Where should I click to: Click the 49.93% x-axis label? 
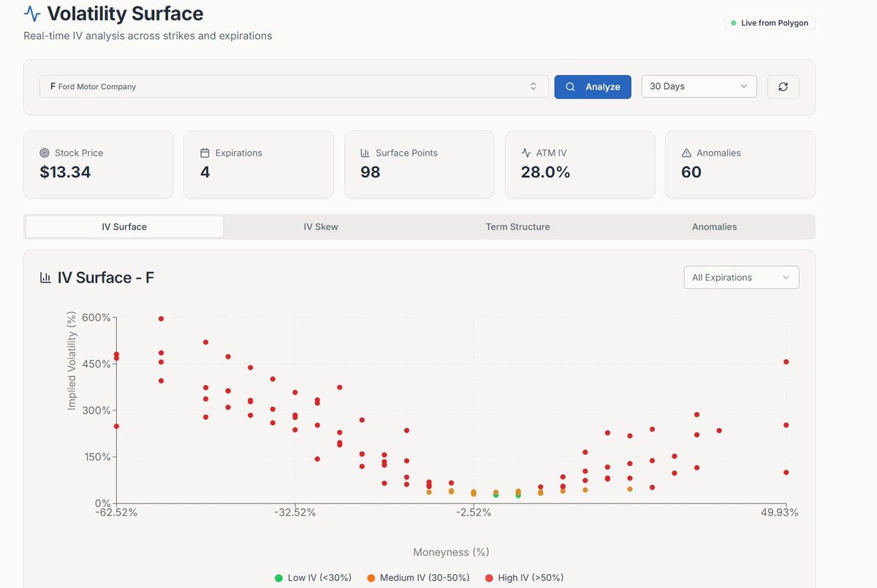point(780,512)
